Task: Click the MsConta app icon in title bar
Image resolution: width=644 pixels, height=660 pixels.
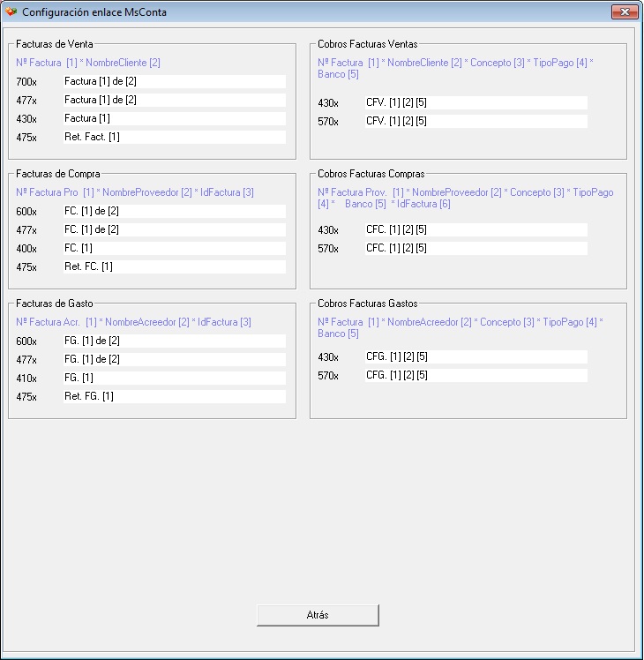Action: click(x=11, y=11)
